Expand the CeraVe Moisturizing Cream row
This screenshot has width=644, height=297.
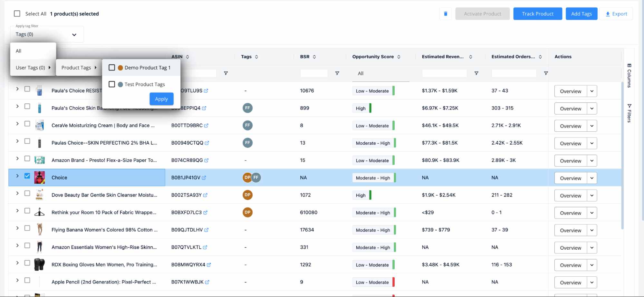[x=17, y=124]
